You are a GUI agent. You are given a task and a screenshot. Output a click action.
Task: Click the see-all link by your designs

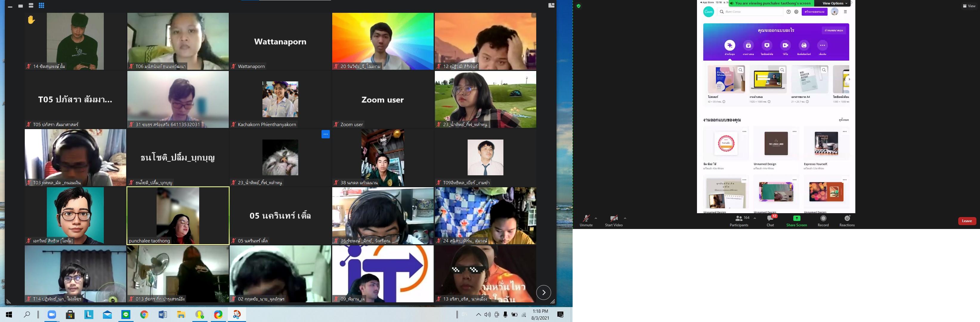844,120
